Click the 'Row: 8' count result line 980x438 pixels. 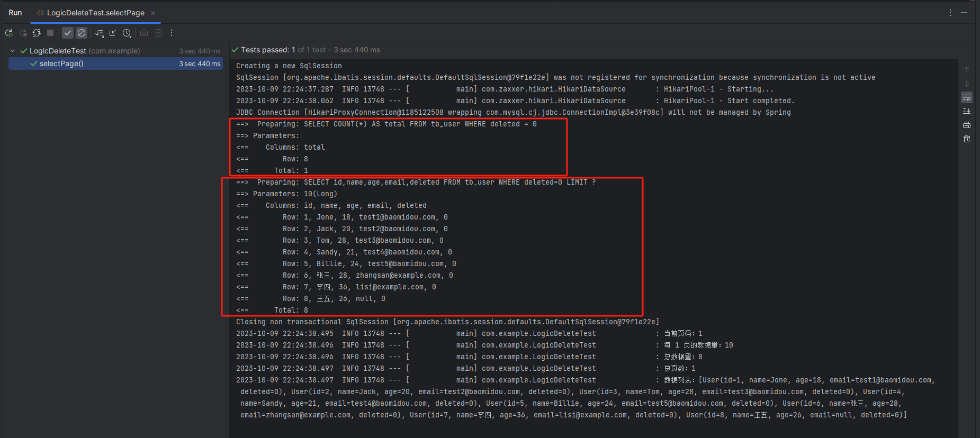[x=272, y=159]
